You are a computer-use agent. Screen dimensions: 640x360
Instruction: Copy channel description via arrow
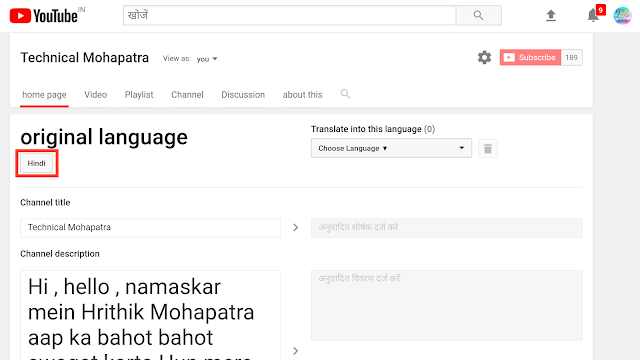point(296,351)
